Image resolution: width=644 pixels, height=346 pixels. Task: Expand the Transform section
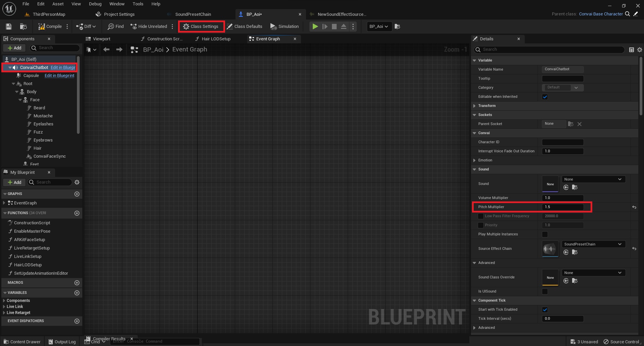[474, 106]
